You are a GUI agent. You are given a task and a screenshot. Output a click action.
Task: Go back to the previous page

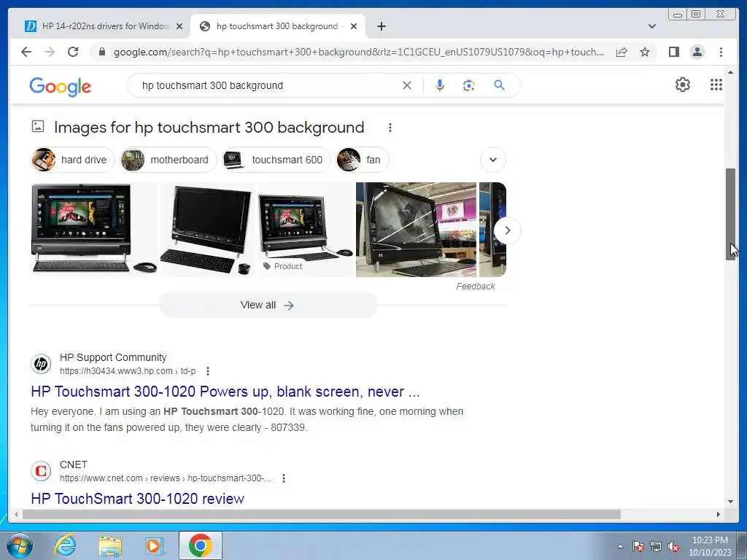coord(26,52)
